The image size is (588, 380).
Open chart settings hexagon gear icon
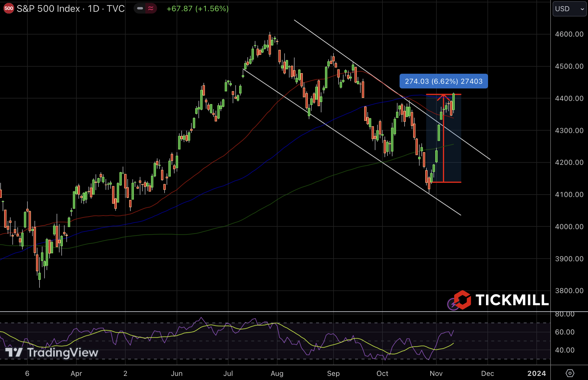coord(570,373)
